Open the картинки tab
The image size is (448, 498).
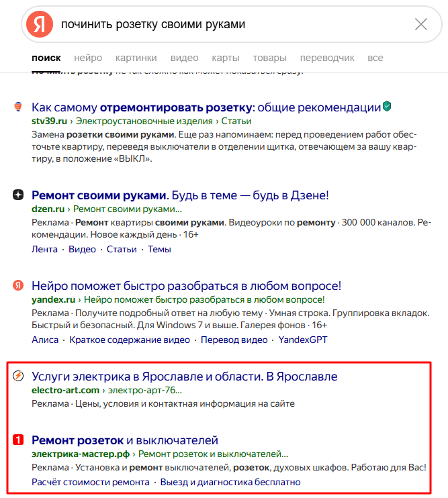pos(136,58)
